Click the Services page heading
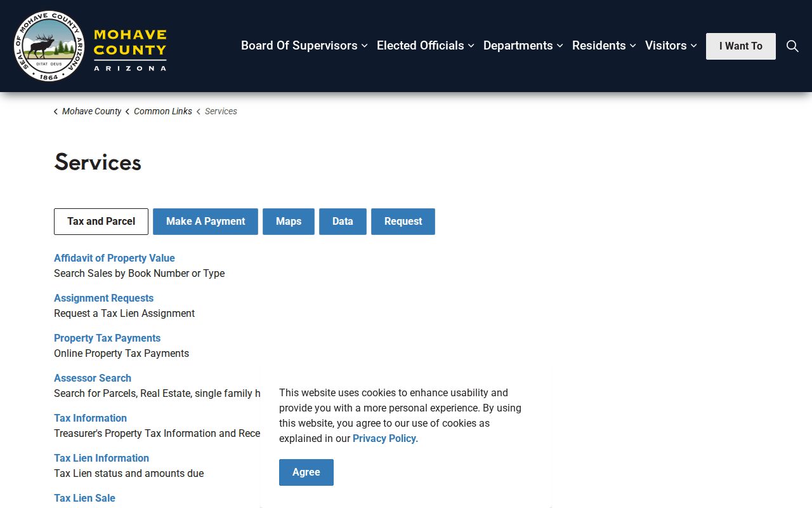The height and width of the screenshot is (508, 812). [x=98, y=162]
